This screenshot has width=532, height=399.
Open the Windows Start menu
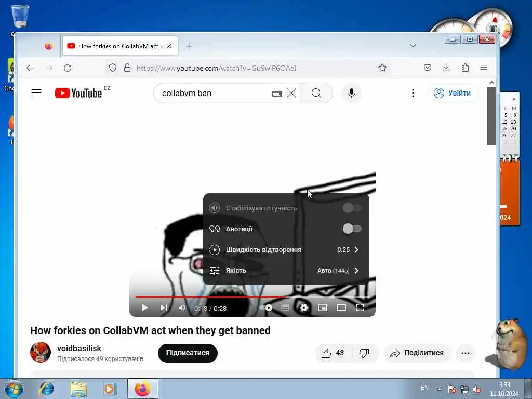pos(14,389)
